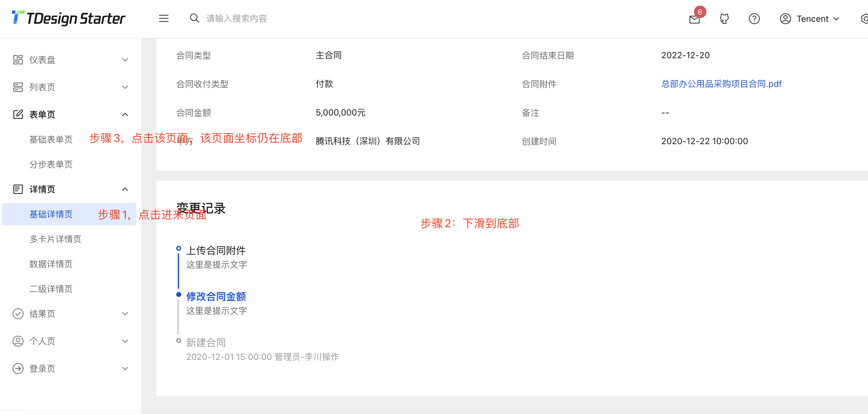Image resolution: width=868 pixels, height=414 pixels.
Task: Click the GitHub icon in the header
Action: coord(724,19)
